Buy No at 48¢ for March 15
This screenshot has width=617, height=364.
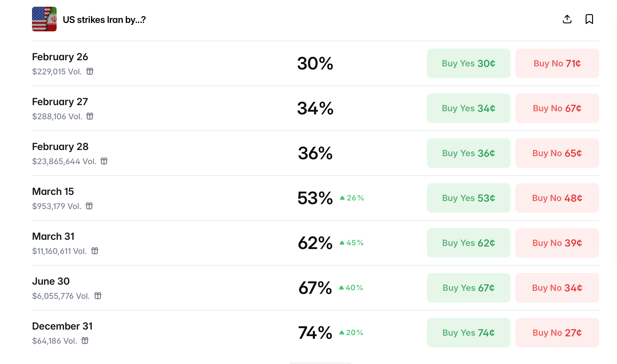pos(557,198)
